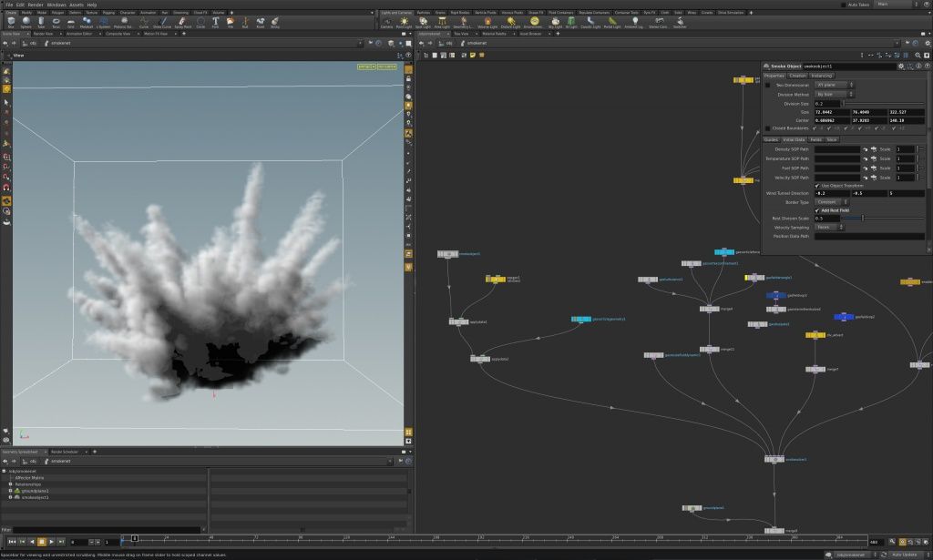The image size is (933, 560).
Task: Click the Camera shelf tool
Action: point(386,22)
